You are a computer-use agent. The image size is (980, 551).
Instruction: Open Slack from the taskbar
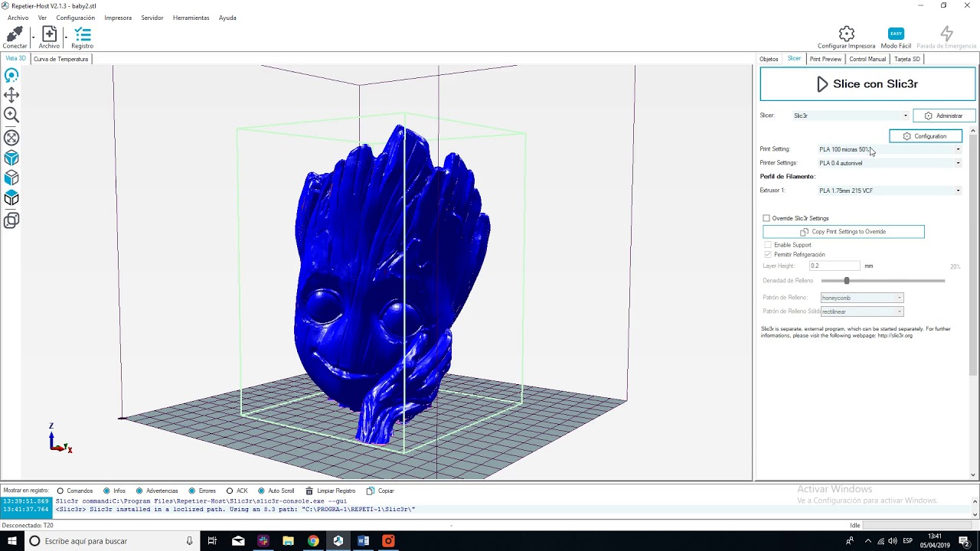pos(263,541)
